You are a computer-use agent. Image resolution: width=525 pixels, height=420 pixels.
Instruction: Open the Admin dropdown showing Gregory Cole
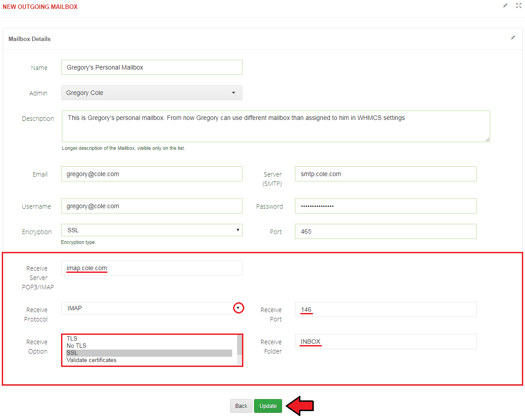[152, 93]
